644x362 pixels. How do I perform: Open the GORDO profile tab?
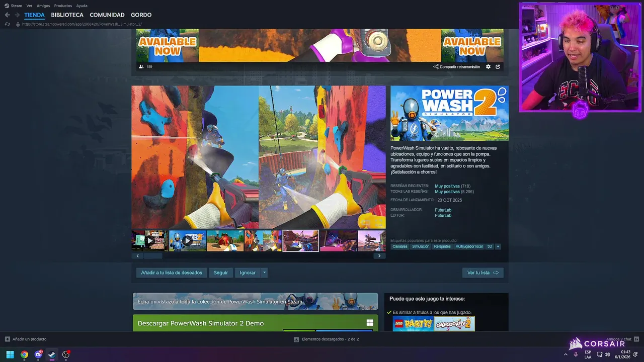point(141,15)
